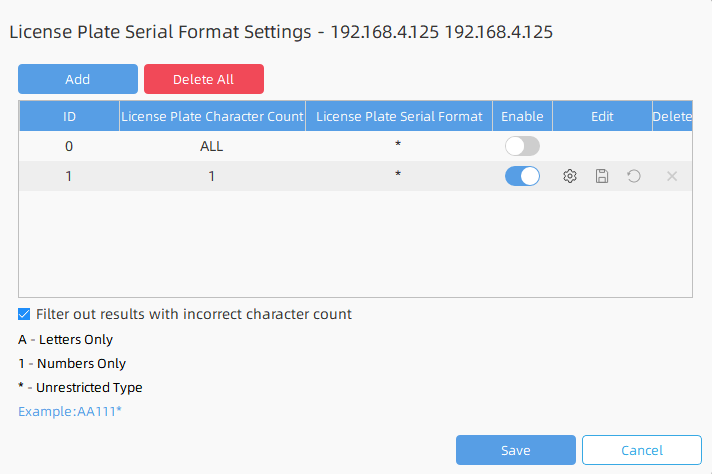Click License Plate Character Count column header
This screenshot has width=712, height=474.
click(x=212, y=116)
